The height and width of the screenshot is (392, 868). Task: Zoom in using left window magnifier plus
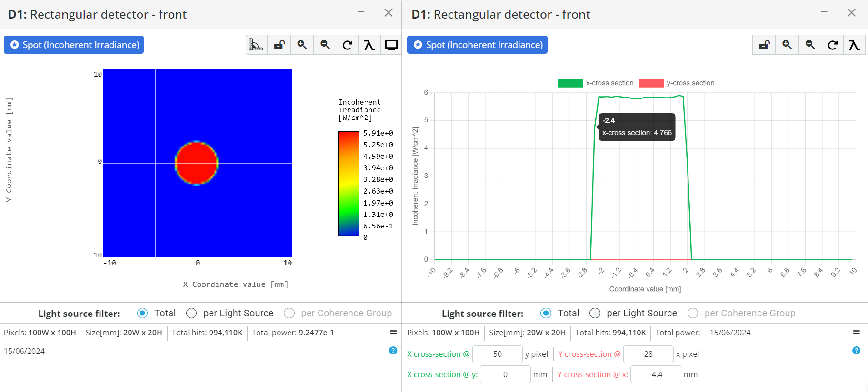[x=302, y=45]
